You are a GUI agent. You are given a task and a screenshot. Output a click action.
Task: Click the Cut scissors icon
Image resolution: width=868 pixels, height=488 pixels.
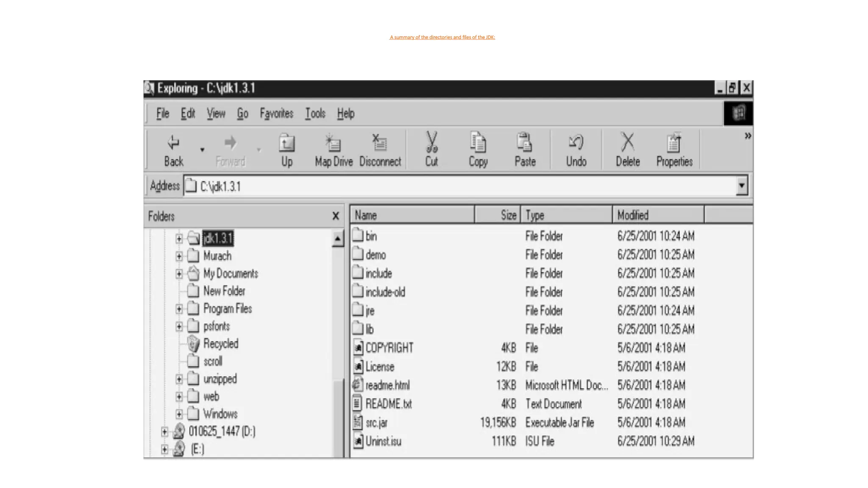point(431,141)
